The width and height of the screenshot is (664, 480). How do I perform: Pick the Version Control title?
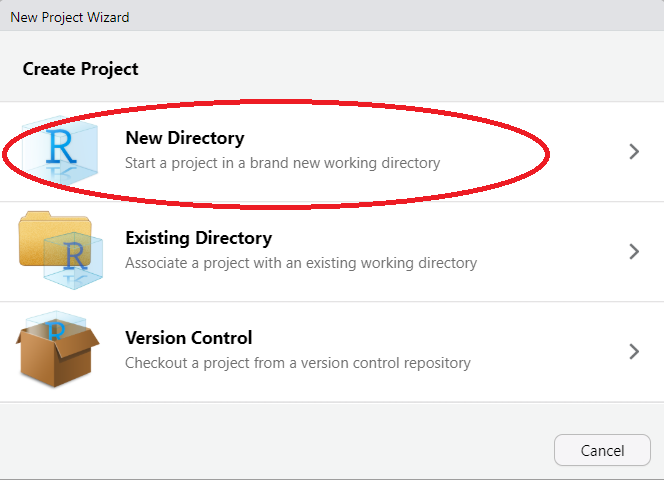coord(188,338)
